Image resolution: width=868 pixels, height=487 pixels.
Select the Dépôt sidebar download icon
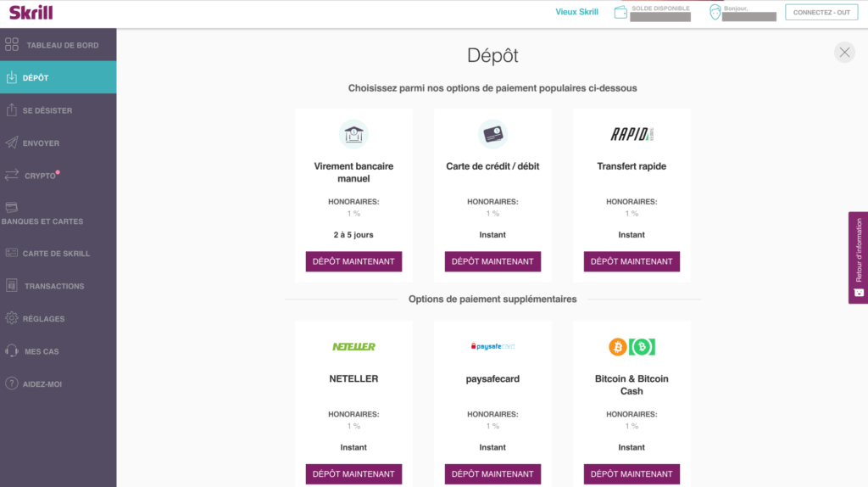[12, 77]
